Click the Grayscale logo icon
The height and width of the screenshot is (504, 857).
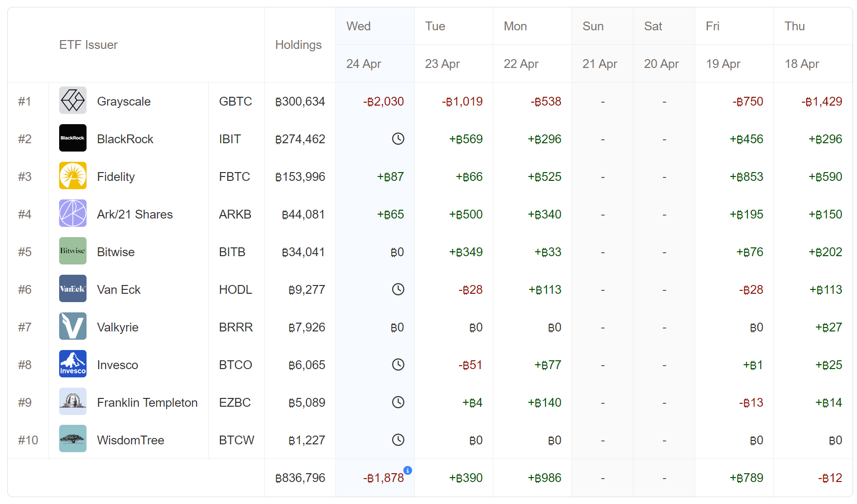(72, 100)
